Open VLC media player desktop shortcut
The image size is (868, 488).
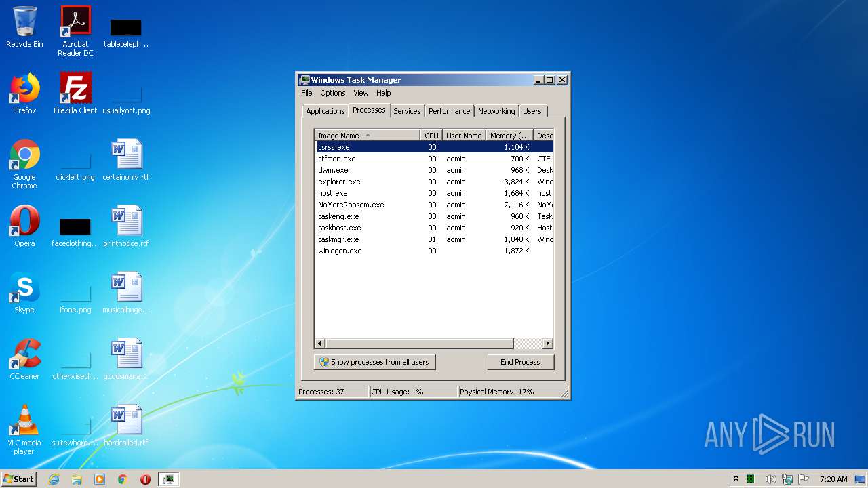[x=24, y=430]
